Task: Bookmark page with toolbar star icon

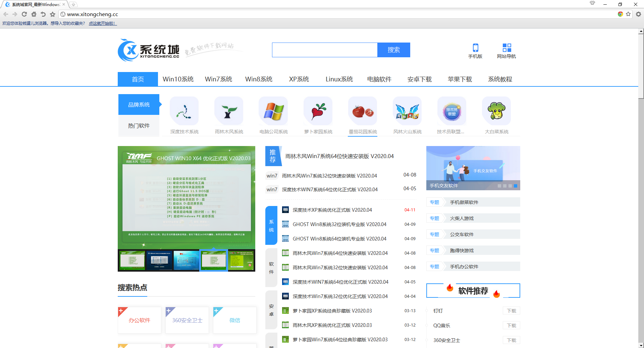Action: [x=52, y=14]
